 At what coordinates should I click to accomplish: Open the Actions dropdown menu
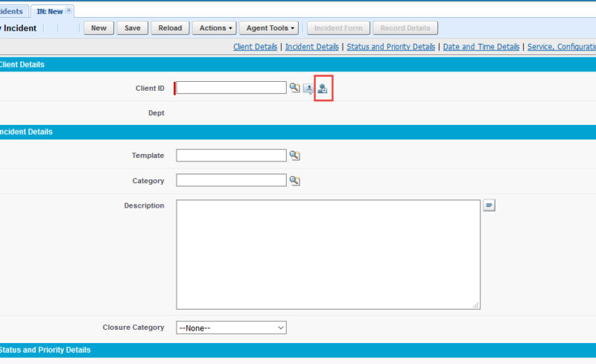point(215,28)
